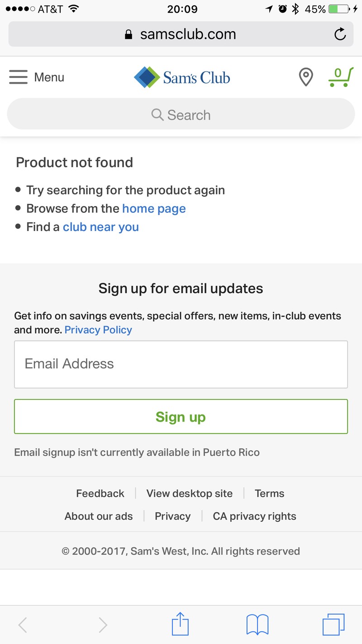The image size is (362, 644).
Task: Tap the Safari share icon
Action: click(181, 624)
